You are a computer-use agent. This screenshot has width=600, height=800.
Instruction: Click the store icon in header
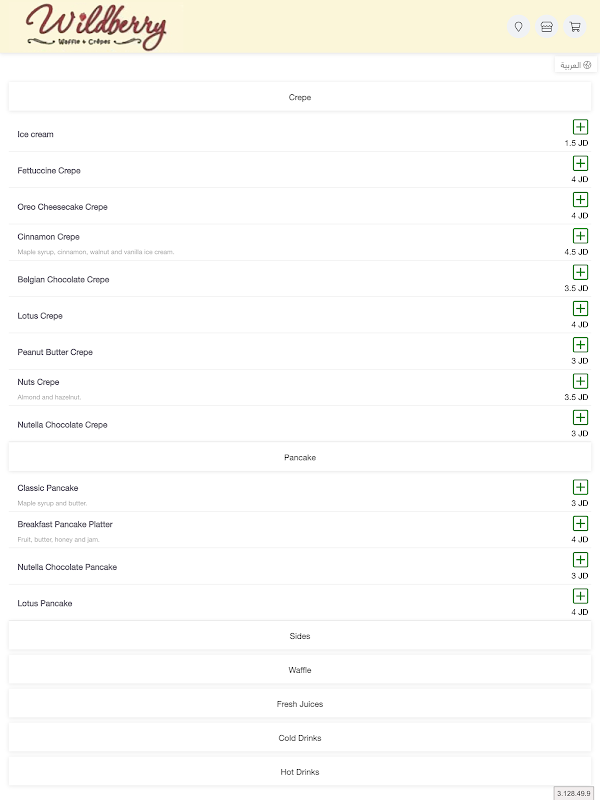(546, 27)
